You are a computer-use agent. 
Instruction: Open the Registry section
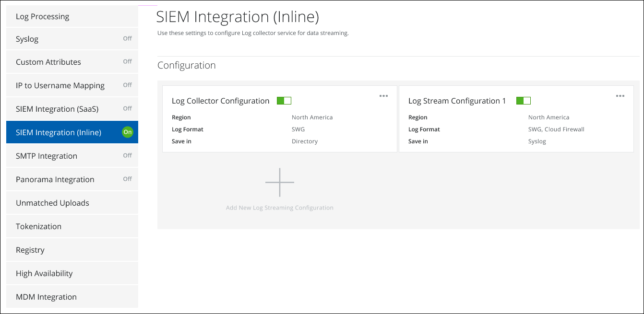(x=30, y=250)
